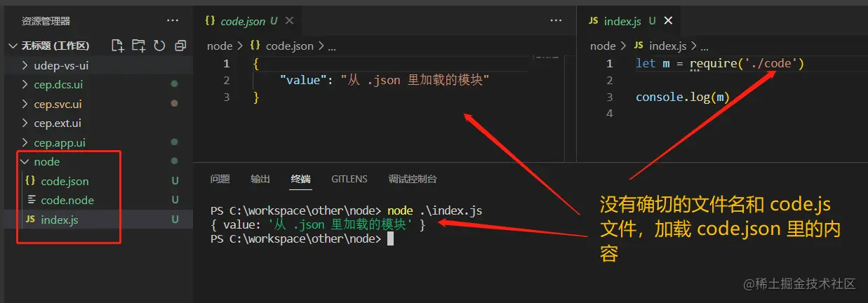Screen dimensions: 868x303
Task: Click ellipsis breadcrumb after index.js
Action: point(705,46)
